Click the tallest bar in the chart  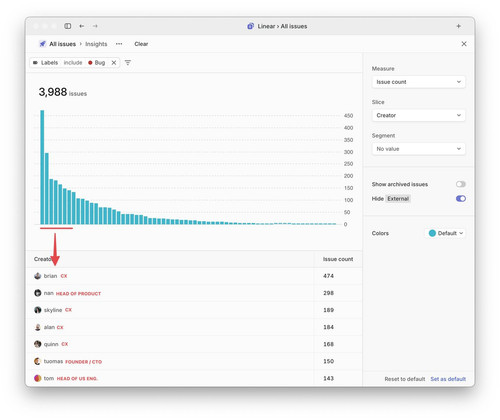[x=42, y=167]
